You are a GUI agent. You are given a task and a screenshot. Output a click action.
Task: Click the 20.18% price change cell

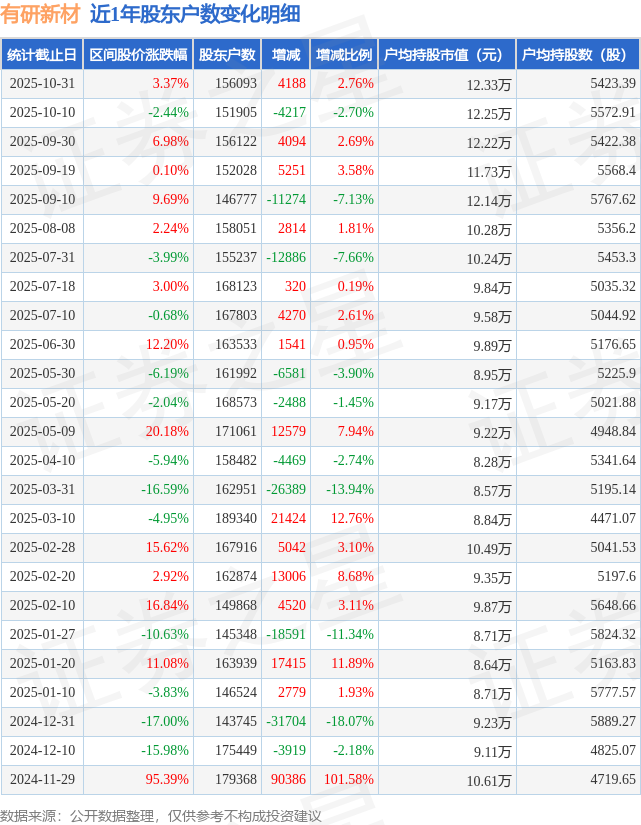(x=167, y=432)
